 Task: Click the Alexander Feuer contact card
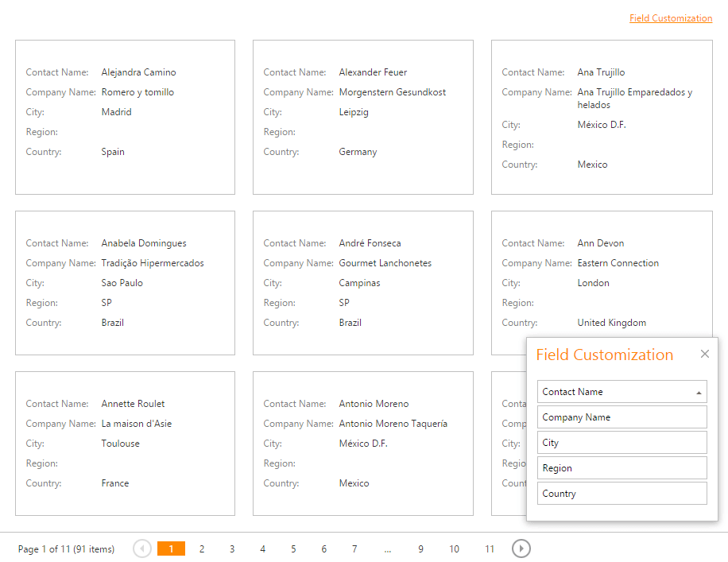(x=362, y=117)
